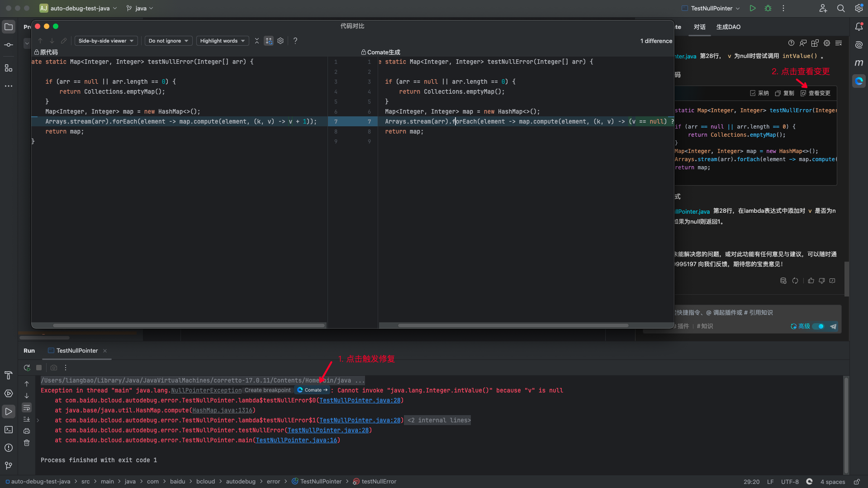The height and width of the screenshot is (488, 868).
Task: Clear console with the trash icon
Action: pos(27,443)
